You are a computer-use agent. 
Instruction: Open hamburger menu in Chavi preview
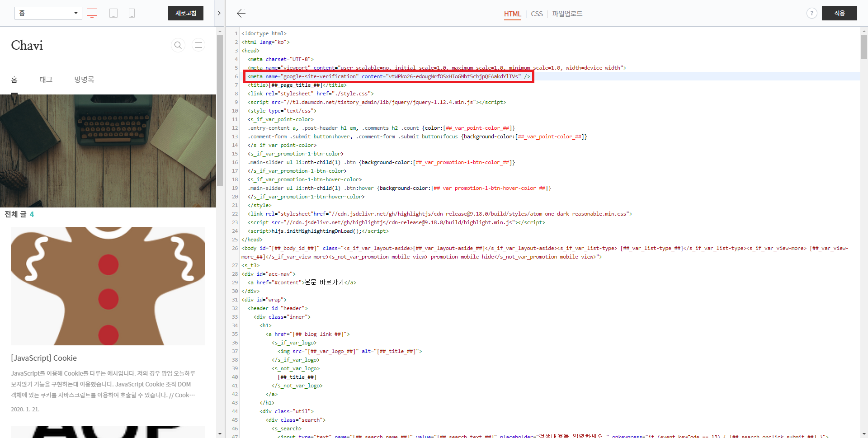[x=198, y=45]
